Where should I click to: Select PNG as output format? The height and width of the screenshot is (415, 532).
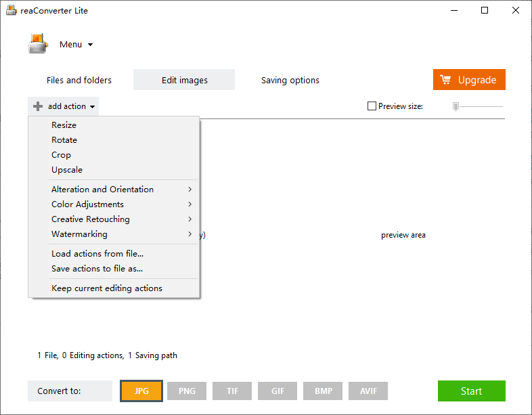(187, 391)
